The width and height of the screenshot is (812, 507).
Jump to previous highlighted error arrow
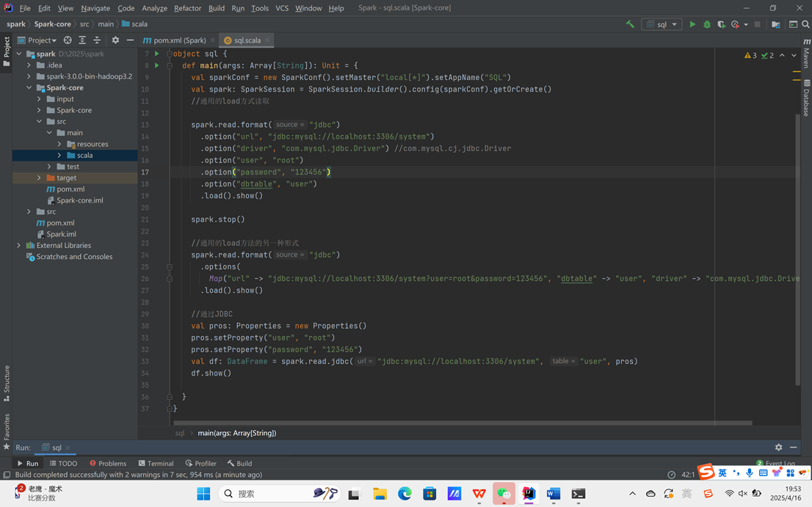click(x=782, y=55)
